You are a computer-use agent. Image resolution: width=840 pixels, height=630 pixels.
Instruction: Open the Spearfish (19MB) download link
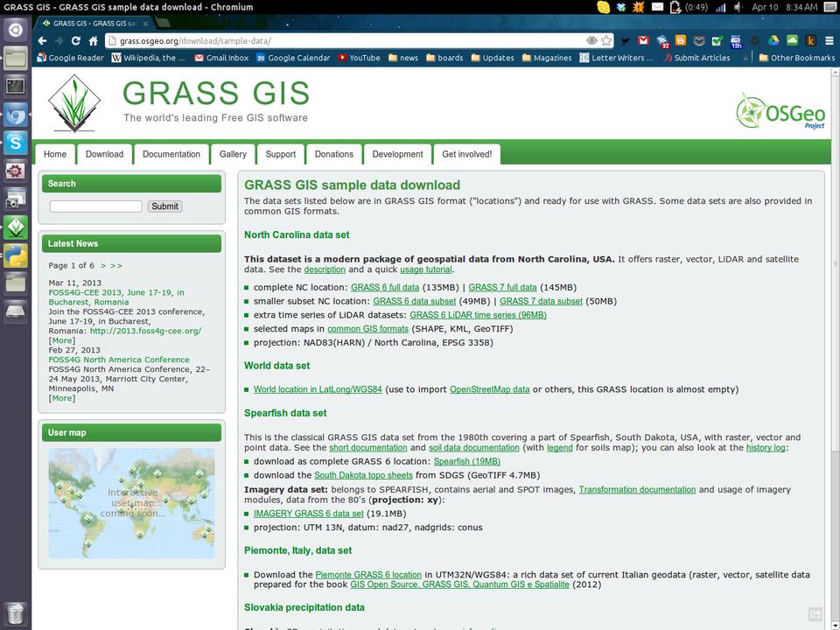466,461
